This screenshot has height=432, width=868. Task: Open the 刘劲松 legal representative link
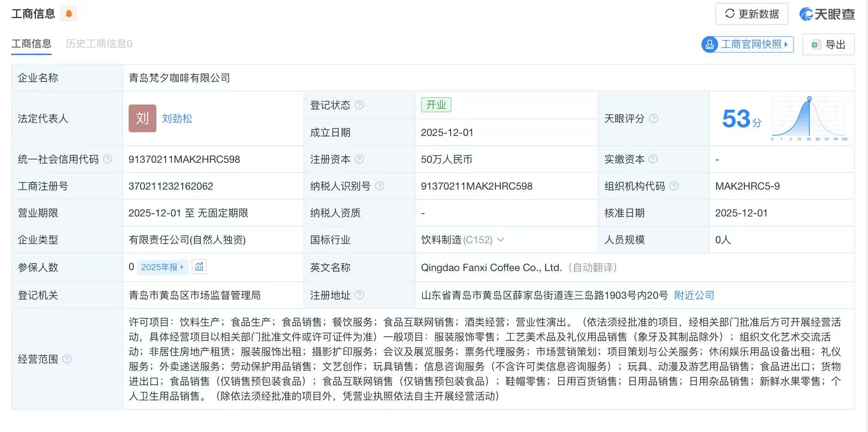(x=177, y=118)
